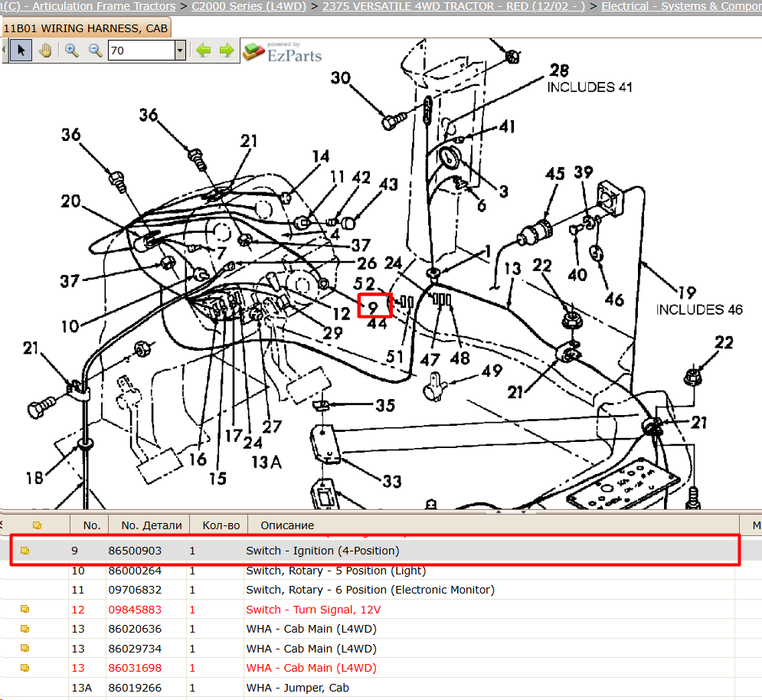
Task: Click callout 49 on the diagram
Action: 492,371
